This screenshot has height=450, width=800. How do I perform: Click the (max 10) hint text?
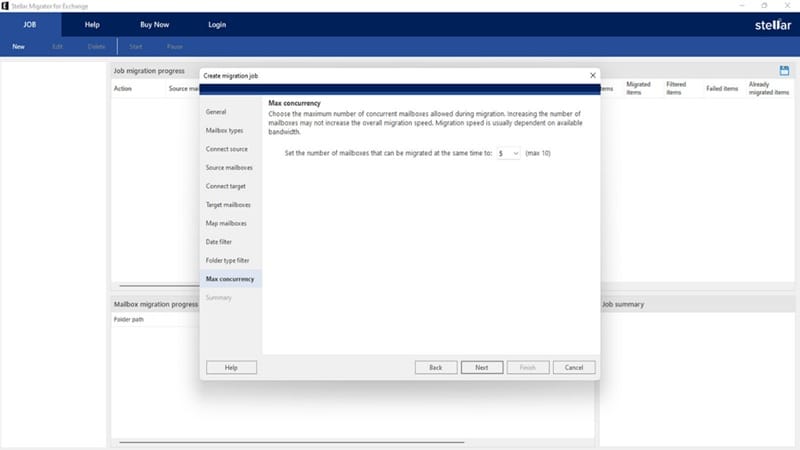point(538,153)
